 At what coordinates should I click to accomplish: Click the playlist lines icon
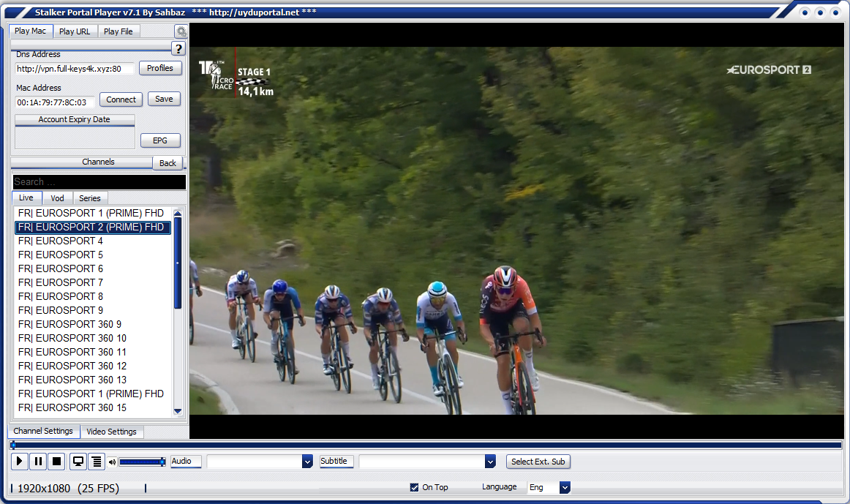[x=96, y=462]
